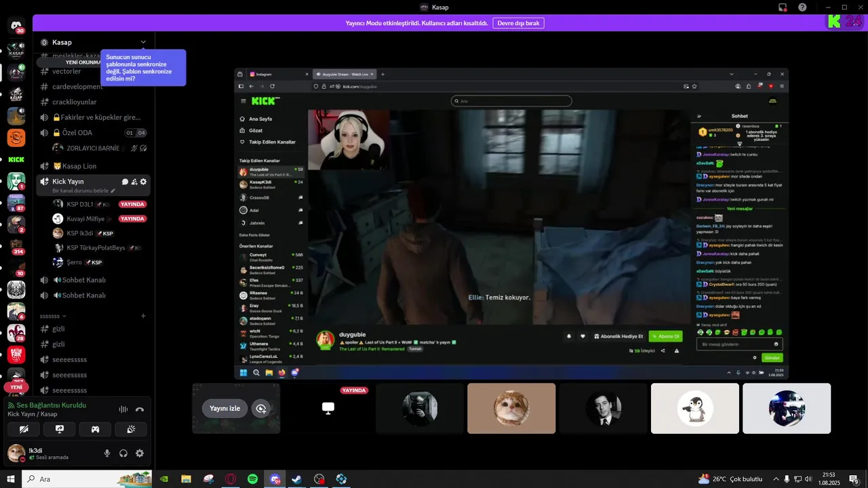The image size is (868, 488).
Task: Open Steam from taskbar
Action: (x=297, y=479)
